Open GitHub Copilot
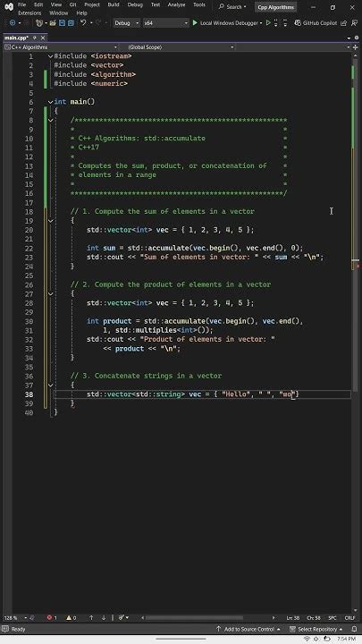362x644 pixels. click(316, 23)
